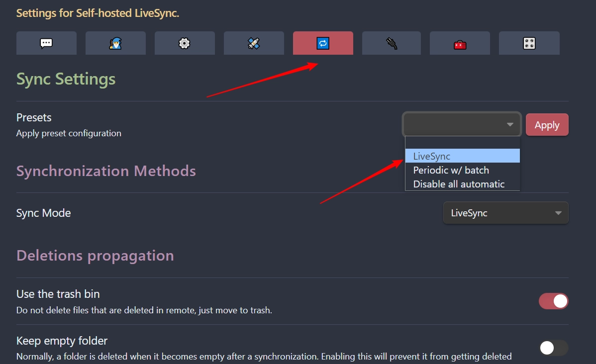Enable the Keep empty folder toggle
596x364 pixels.
tap(553, 348)
